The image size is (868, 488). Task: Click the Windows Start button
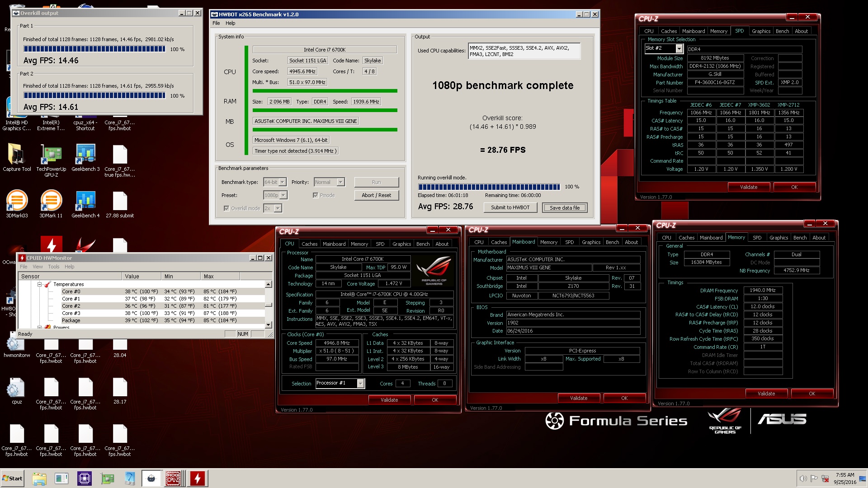13,479
